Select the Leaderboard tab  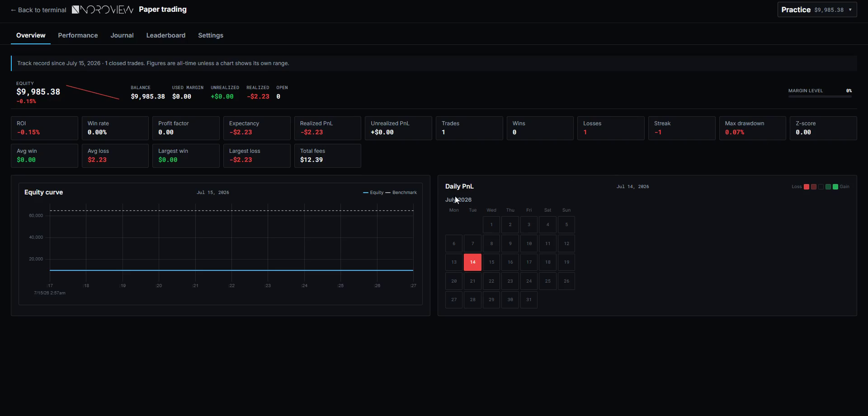166,35
